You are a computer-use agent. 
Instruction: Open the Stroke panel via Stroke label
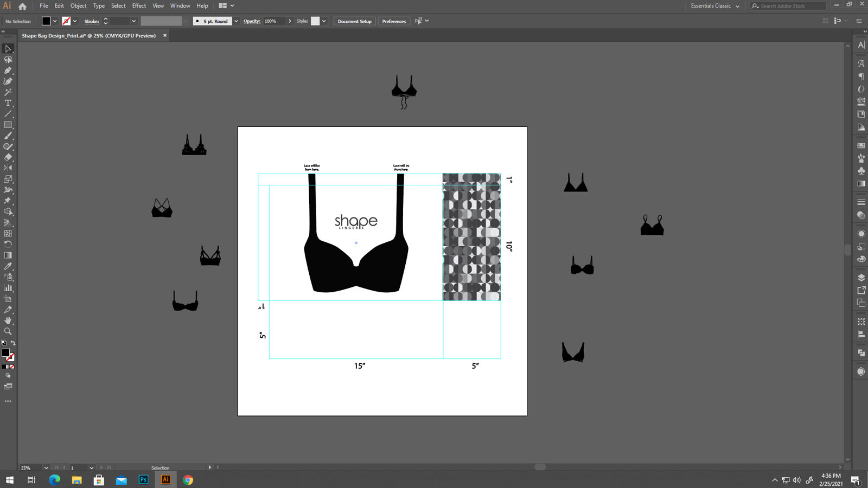tap(92, 21)
